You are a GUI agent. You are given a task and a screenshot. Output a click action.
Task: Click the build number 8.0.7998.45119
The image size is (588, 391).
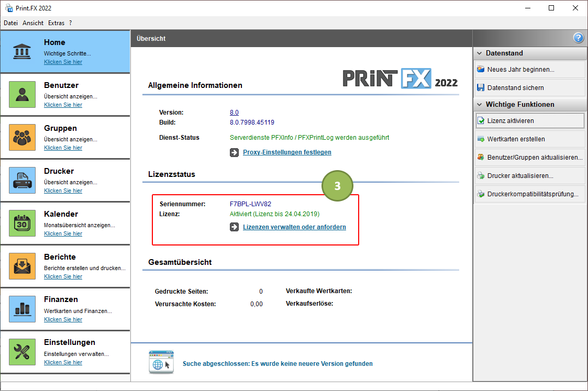pyautogui.click(x=252, y=122)
